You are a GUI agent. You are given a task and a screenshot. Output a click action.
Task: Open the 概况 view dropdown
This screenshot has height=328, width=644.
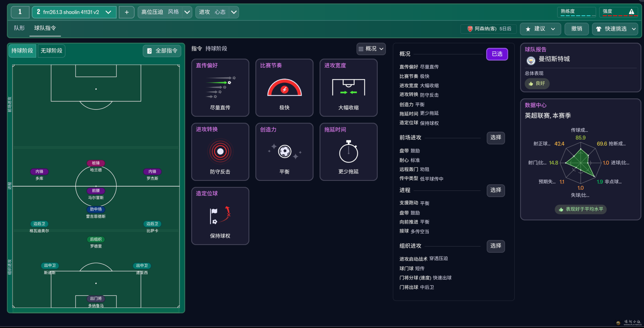371,49
